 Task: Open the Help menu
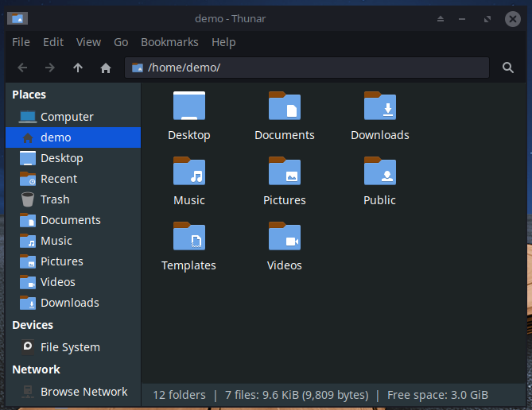pos(223,42)
